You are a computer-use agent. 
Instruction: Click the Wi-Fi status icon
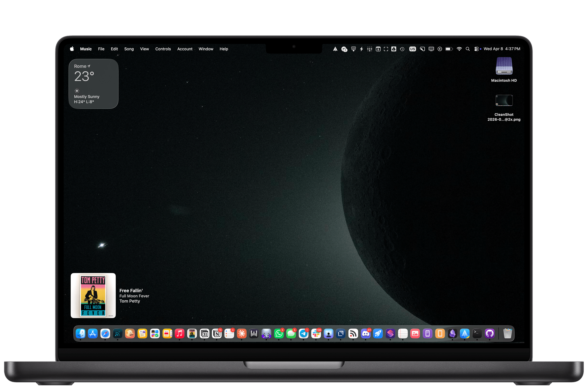point(459,49)
